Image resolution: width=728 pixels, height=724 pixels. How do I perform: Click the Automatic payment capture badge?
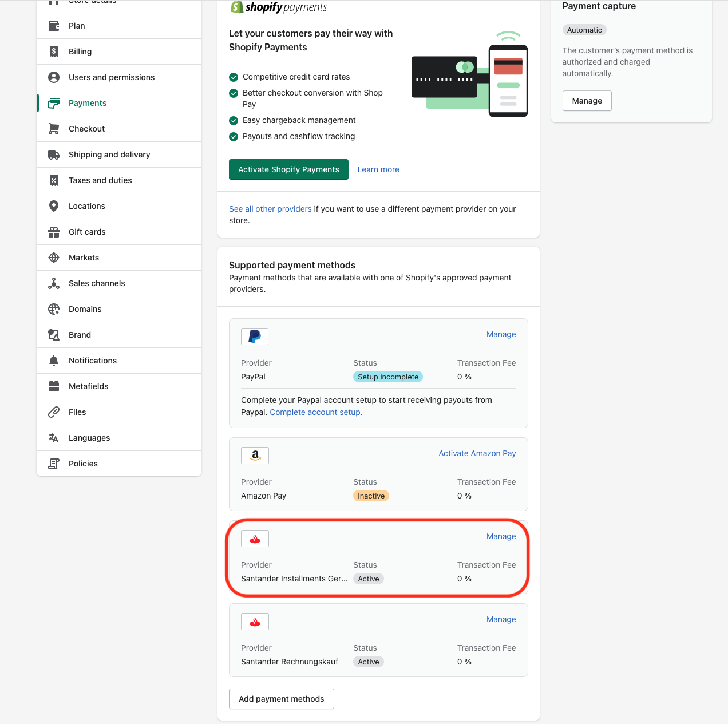[584, 30]
